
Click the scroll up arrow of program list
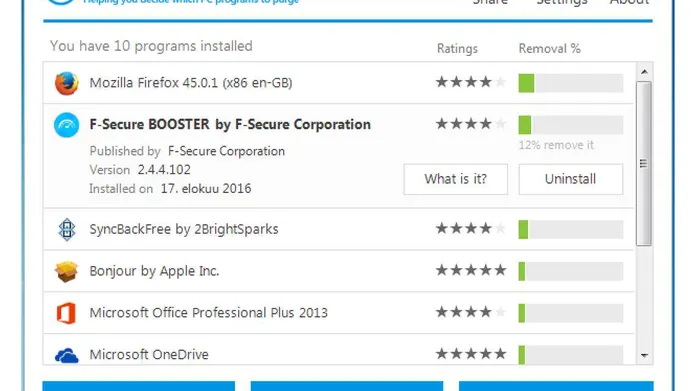pos(644,71)
